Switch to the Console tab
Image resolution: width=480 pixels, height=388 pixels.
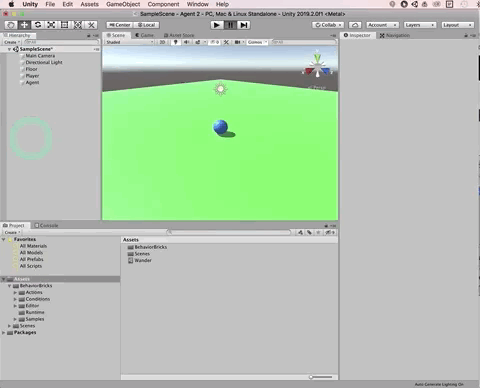tap(46, 225)
